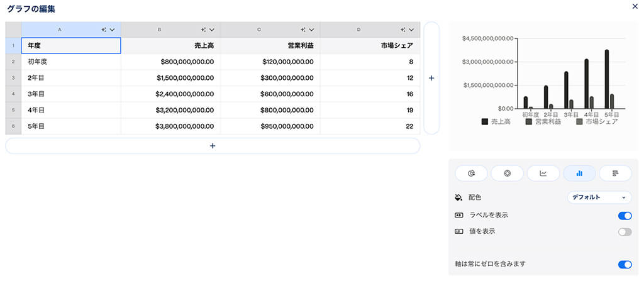The height and width of the screenshot is (286, 644).
Task: Click the market share cell with value 8
Action: [370, 62]
